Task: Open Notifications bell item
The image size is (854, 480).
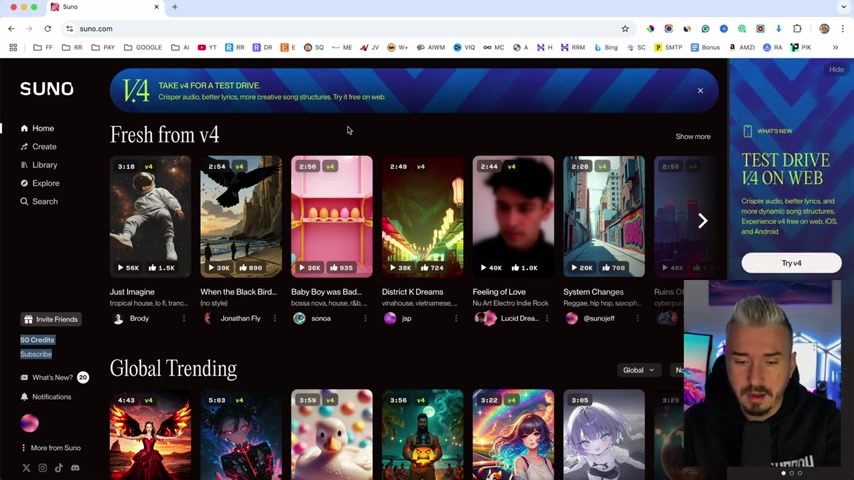Action: coord(46,397)
